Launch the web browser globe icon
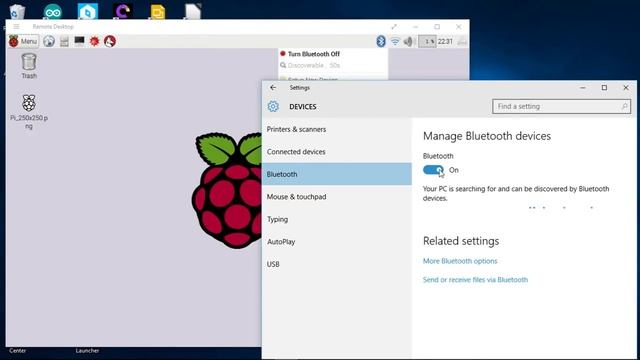640x360 pixels. click(x=49, y=41)
